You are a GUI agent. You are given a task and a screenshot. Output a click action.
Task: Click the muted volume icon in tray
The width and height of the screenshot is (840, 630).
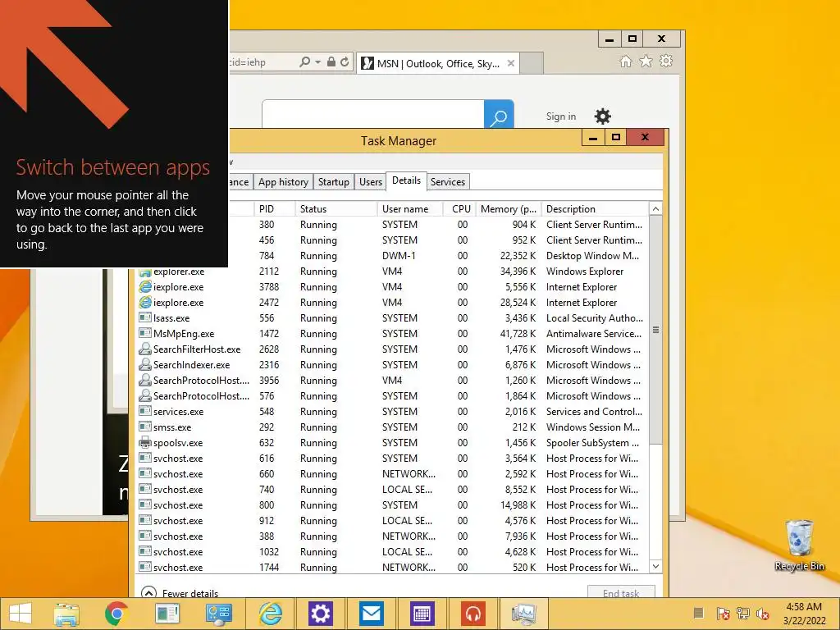pyautogui.click(x=763, y=614)
